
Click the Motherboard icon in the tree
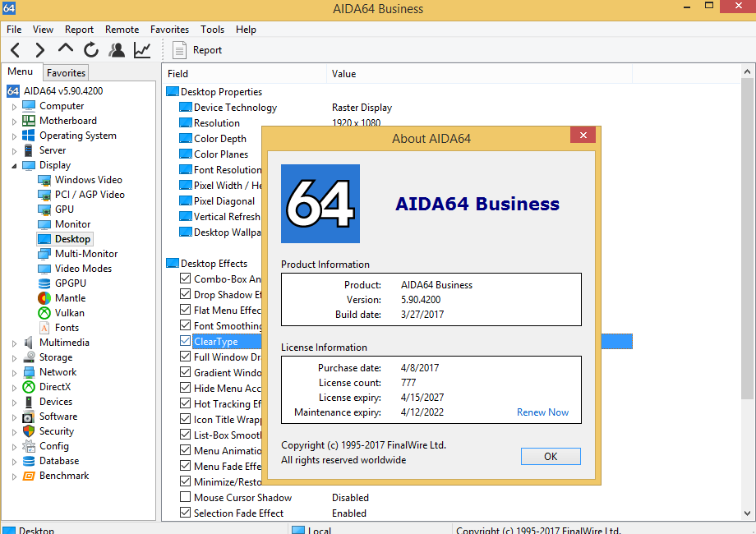29,121
